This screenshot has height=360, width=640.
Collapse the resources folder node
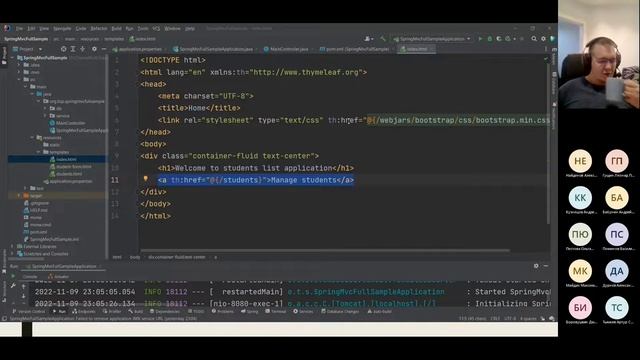click(32, 138)
